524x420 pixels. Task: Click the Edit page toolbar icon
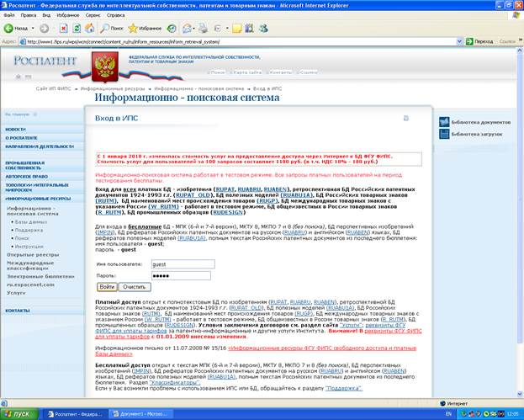pyautogui.click(x=218, y=29)
